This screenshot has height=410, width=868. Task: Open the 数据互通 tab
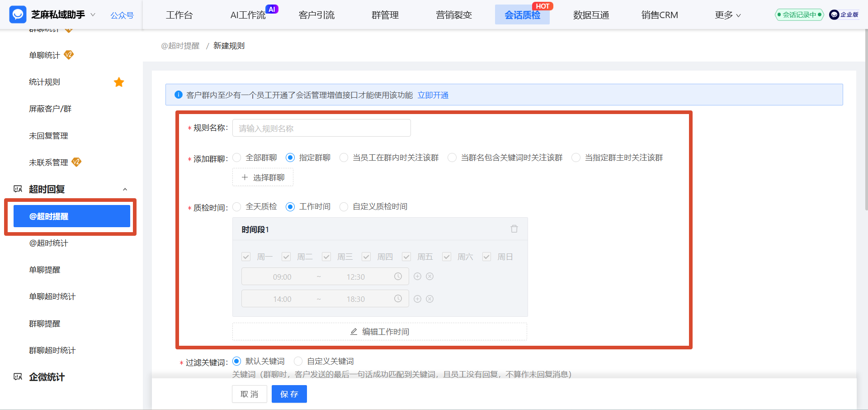point(591,15)
